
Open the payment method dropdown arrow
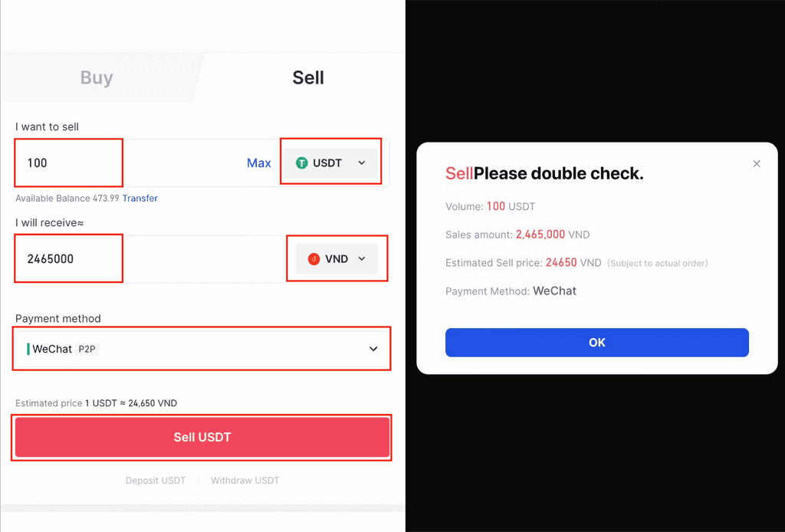[x=373, y=349]
